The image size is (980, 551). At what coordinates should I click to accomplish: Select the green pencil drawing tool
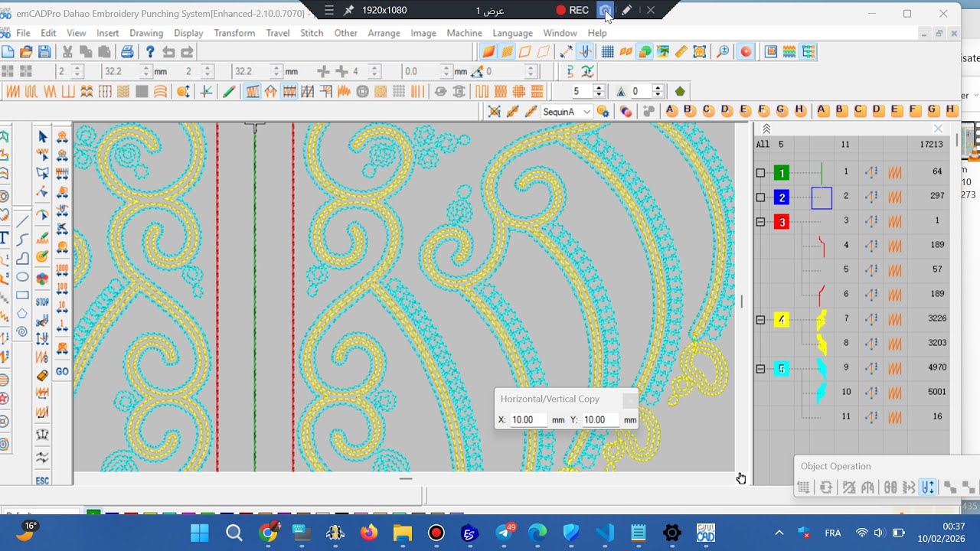point(229,91)
